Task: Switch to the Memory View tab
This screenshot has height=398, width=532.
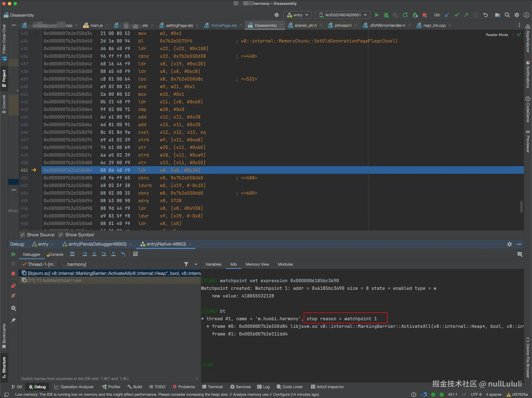Action: click(x=257, y=264)
